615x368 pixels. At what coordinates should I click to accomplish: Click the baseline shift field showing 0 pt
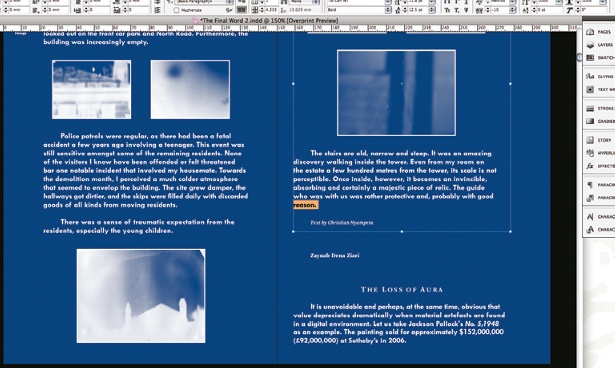click(549, 10)
